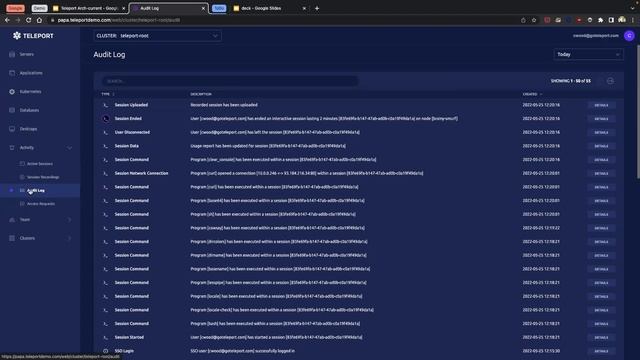Click the next page arrow icon
This screenshot has width=640, height=360.
pyautogui.click(x=610, y=81)
